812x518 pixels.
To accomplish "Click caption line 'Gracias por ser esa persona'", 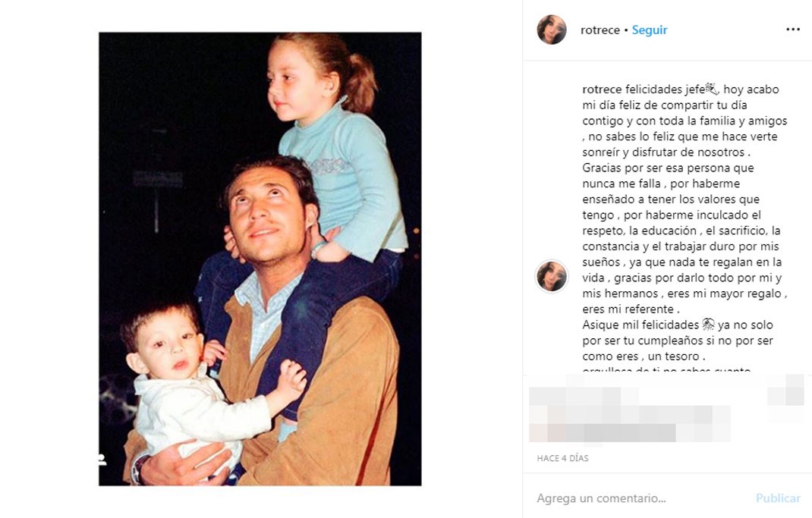I will pyautogui.click(x=668, y=168).
